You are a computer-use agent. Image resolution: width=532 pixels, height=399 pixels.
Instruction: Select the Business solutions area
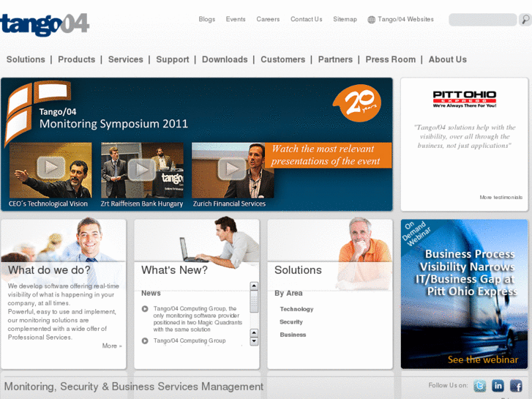(293, 335)
